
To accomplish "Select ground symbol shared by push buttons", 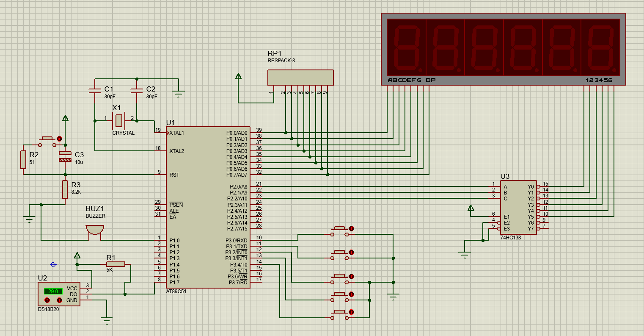I will [x=394, y=297].
